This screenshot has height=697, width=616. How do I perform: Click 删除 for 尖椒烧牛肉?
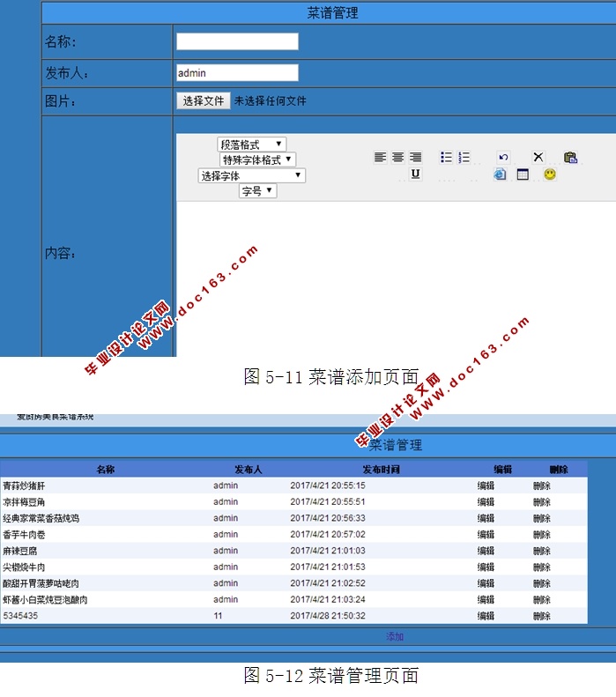coord(542,567)
